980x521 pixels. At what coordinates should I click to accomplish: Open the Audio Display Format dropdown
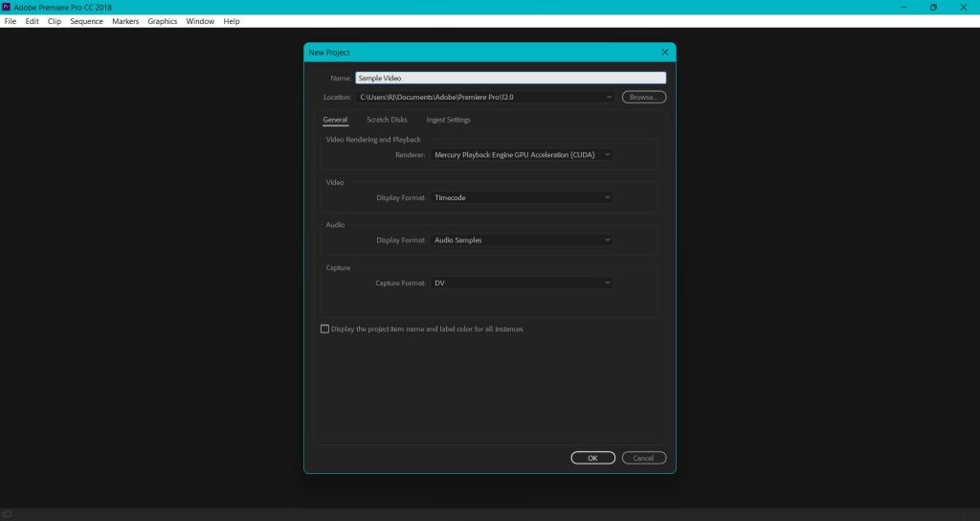click(x=521, y=240)
